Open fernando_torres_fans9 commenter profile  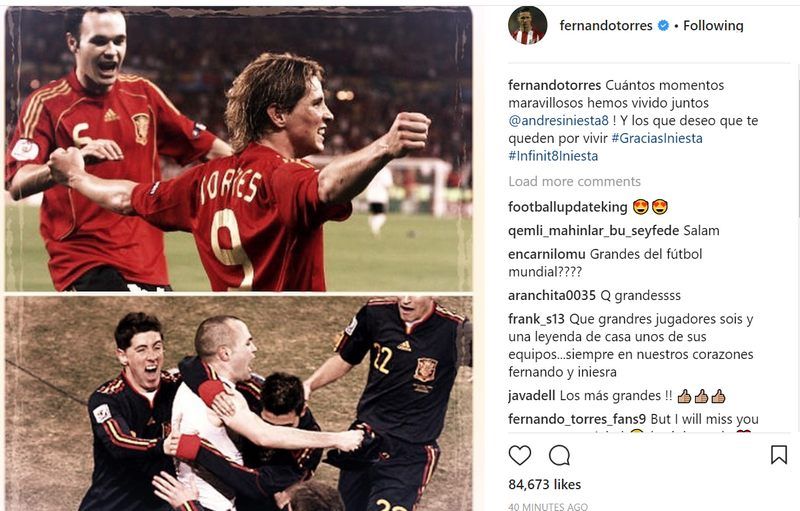pos(577,420)
